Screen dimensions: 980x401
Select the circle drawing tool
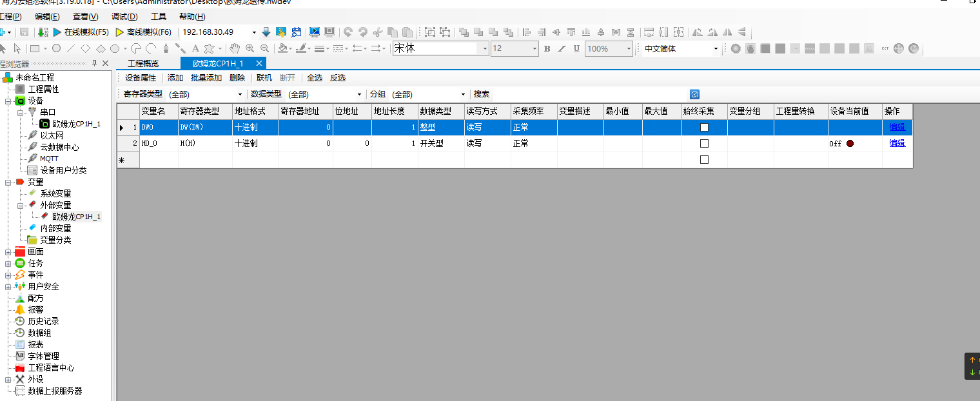pos(57,48)
